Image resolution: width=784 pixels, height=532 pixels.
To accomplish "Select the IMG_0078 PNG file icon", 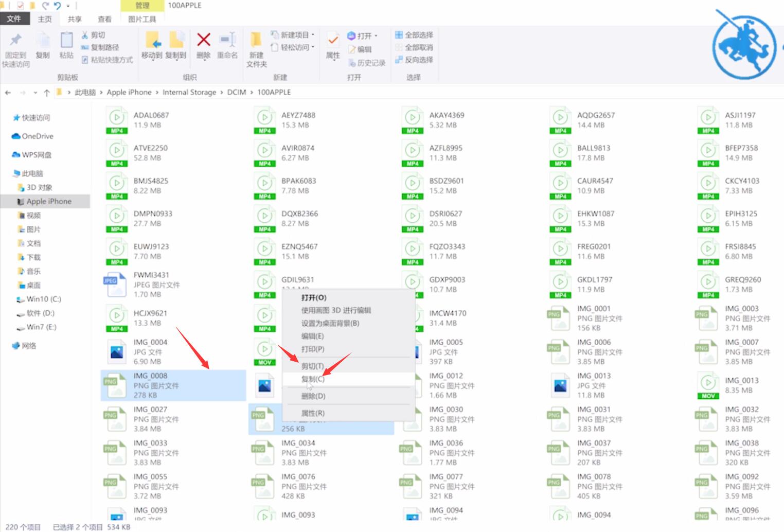I will point(558,486).
